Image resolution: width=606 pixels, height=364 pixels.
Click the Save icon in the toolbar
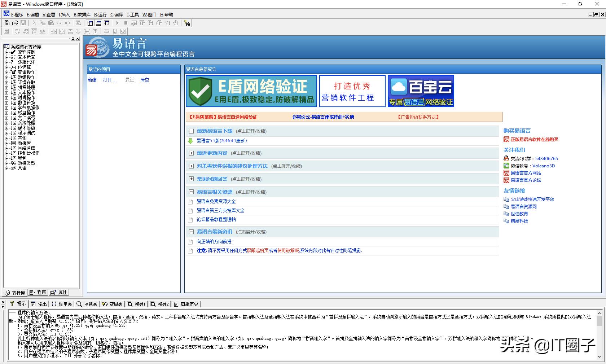[x=23, y=23]
